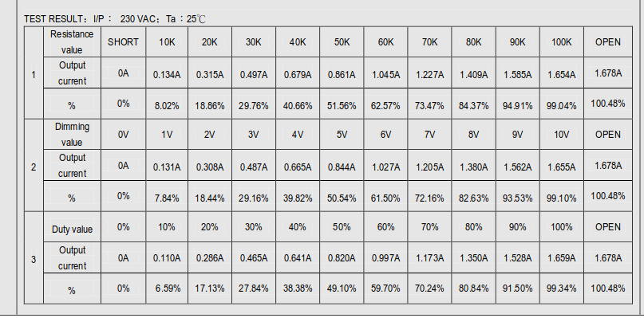Click the 93.53% percentage cell
Image resolution: width=644 pixels, height=318 pixels.
pyautogui.click(x=517, y=196)
